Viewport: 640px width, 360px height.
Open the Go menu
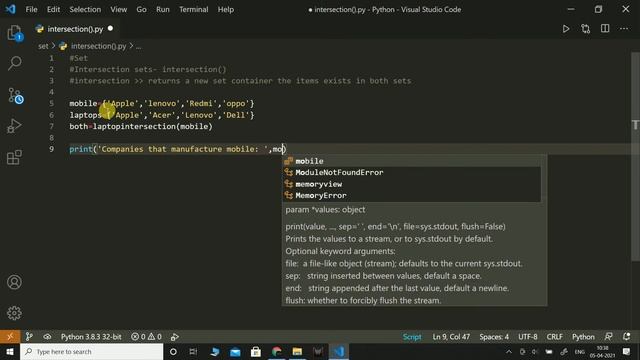pos(141,9)
